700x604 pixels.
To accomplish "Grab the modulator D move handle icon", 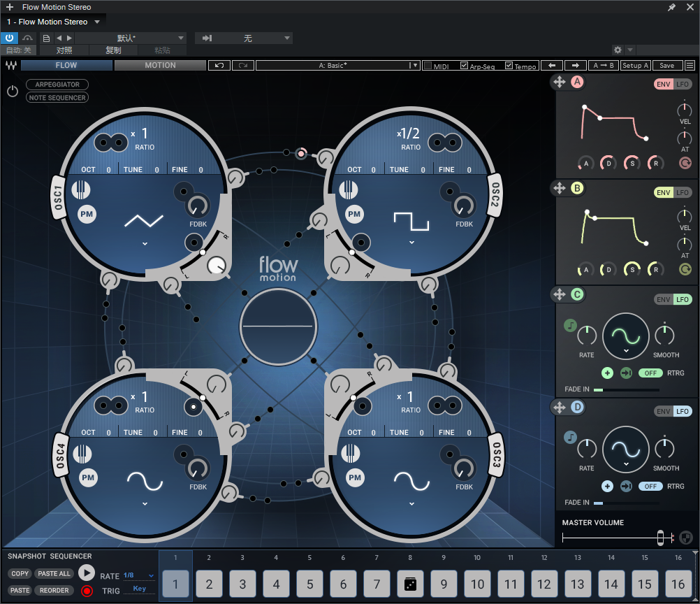I will pos(560,407).
